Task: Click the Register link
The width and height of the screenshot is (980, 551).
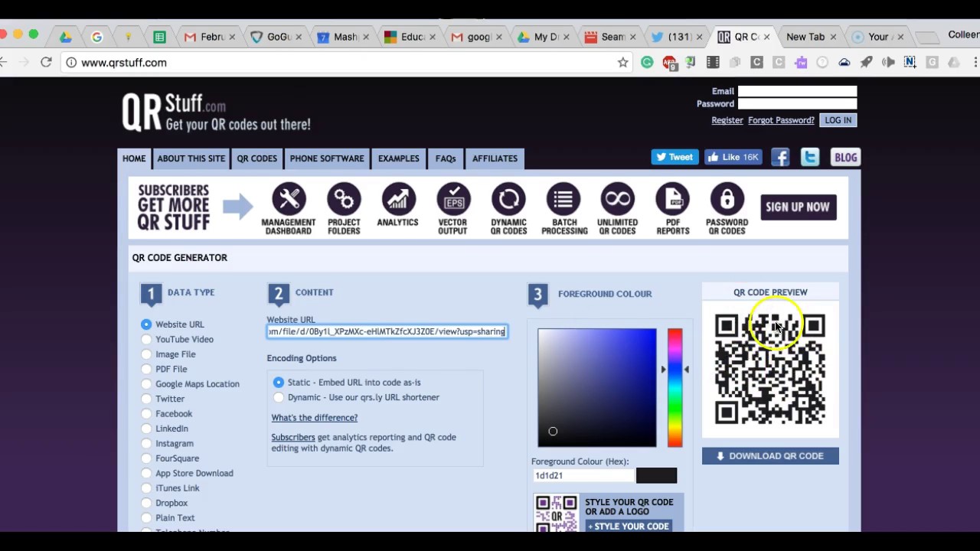Action: click(x=727, y=120)
